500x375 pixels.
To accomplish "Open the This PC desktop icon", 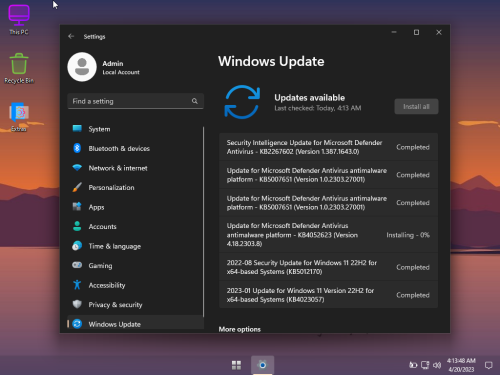I will pyautogui.click(x=19, y=19).
